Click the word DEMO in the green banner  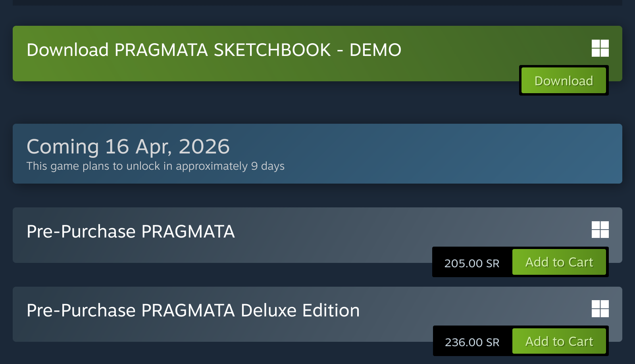point(375,50)
